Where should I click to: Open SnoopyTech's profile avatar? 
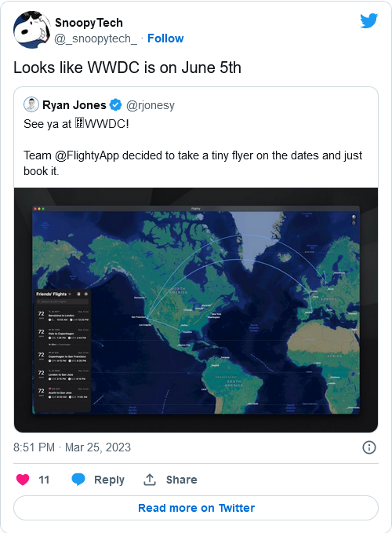(32, 30)
